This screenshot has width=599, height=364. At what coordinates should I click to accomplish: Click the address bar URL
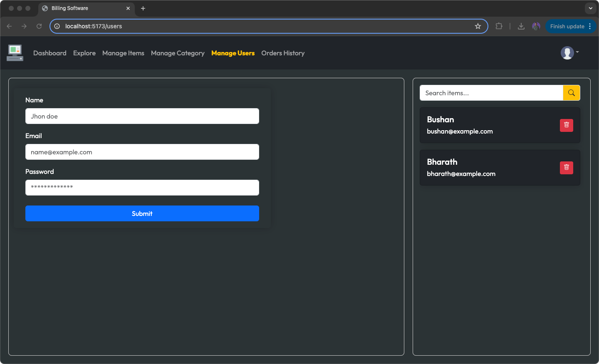click(x=94, y=26)
